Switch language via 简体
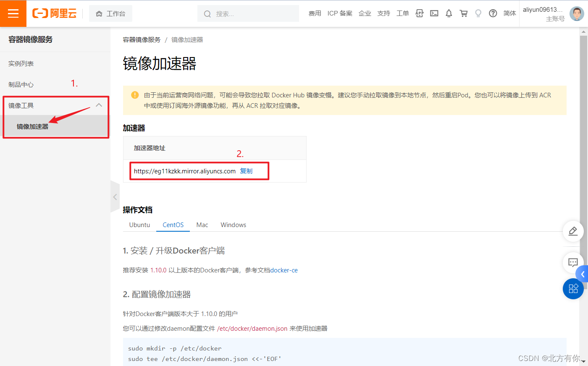Image resolution: width=588 pixels, height=366 pixels. [509, 13]
